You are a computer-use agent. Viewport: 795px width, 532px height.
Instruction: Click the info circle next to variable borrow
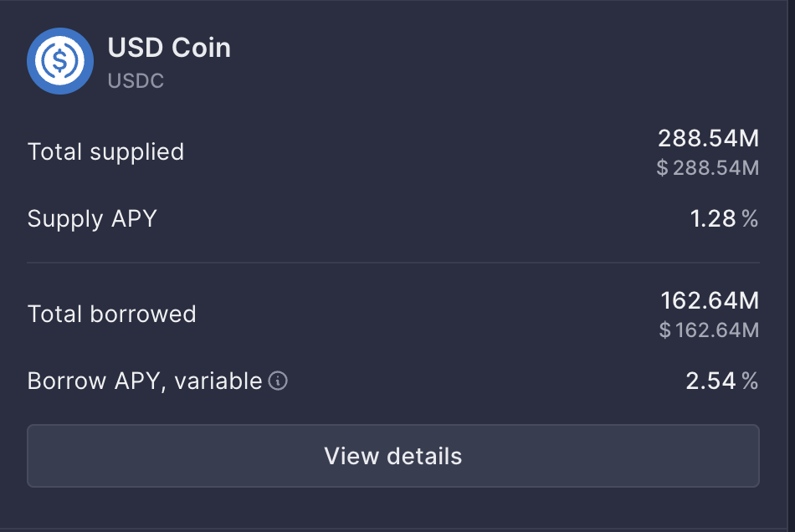[x=277, y=381]
